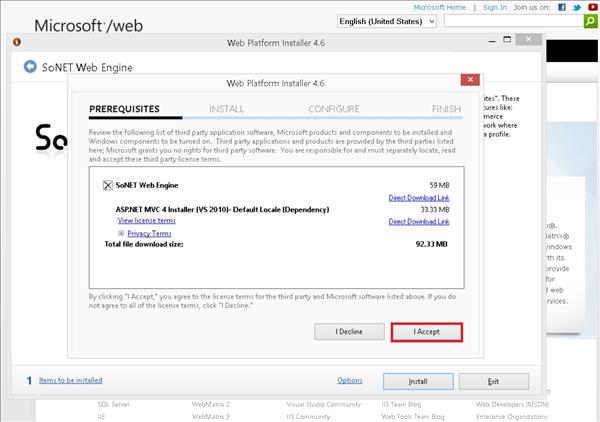Click the Microsoft /web logo
The width and height of the screenshot is (600, 422).
(88, 26)
